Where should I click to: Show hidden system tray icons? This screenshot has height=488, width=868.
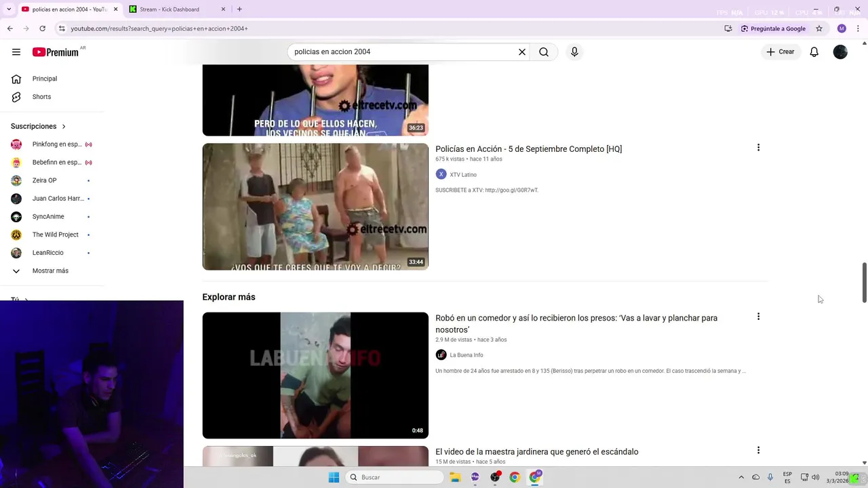coord(741,477)
